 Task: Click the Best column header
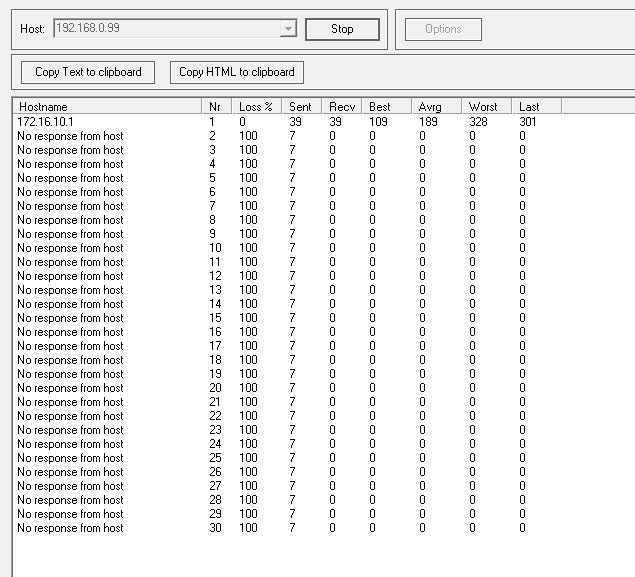point(387,107)
